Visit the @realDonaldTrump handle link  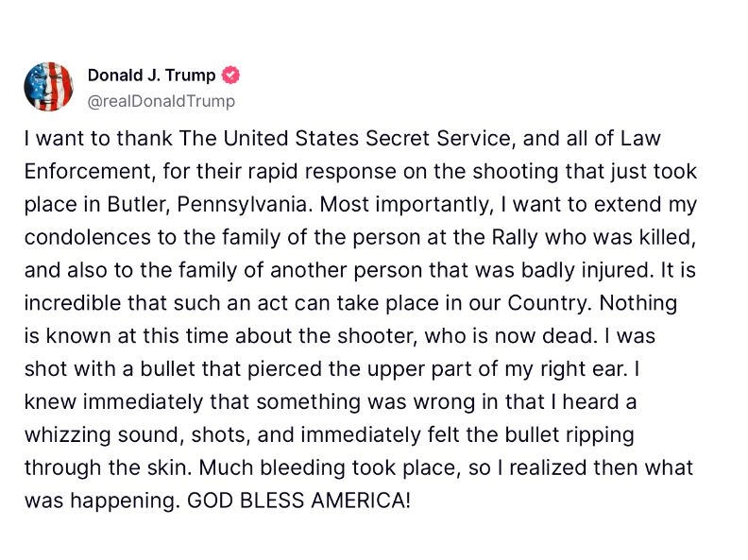tap(161, 101)
